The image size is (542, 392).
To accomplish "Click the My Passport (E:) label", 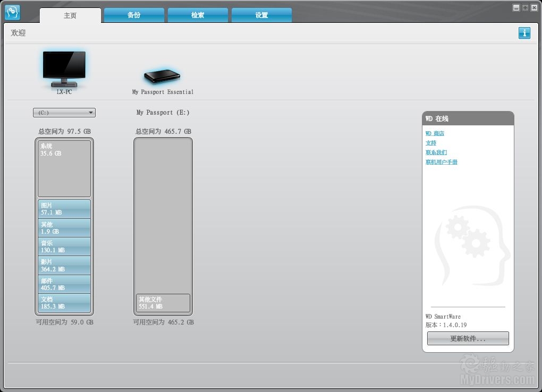I will pos(163,113).
